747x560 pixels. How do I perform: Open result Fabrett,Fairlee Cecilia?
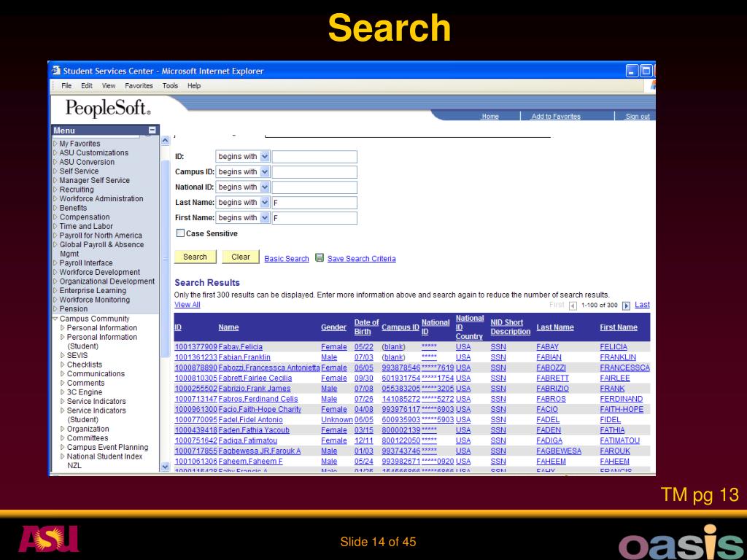tap(255, 378)
